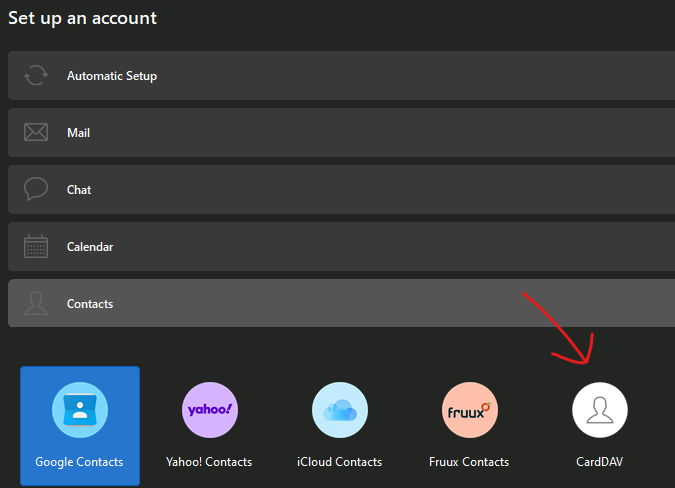Expand the Mail text label
Viewport: 675px width, 488px height.
tap(78, 133)
